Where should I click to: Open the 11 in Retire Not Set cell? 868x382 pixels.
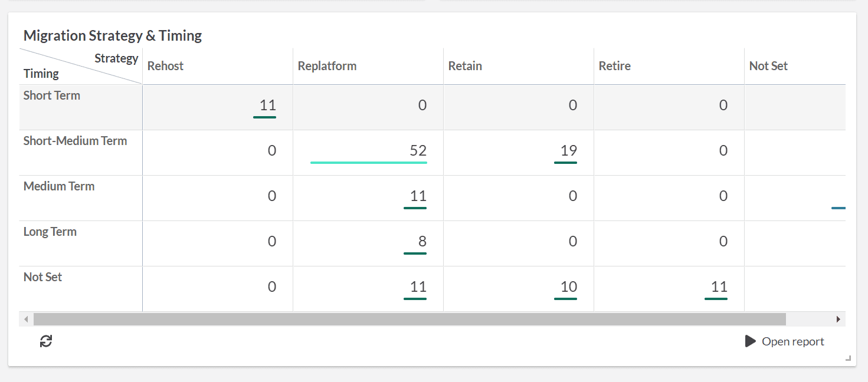click(719, 287)
